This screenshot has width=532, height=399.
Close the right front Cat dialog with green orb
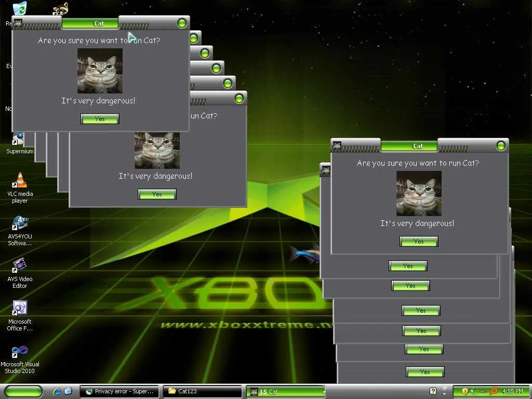point(501,146)
